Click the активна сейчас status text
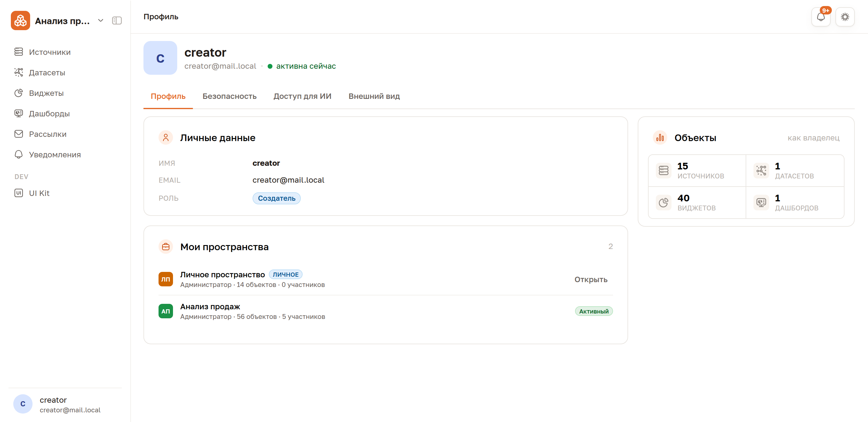 [x=306, y=66]
